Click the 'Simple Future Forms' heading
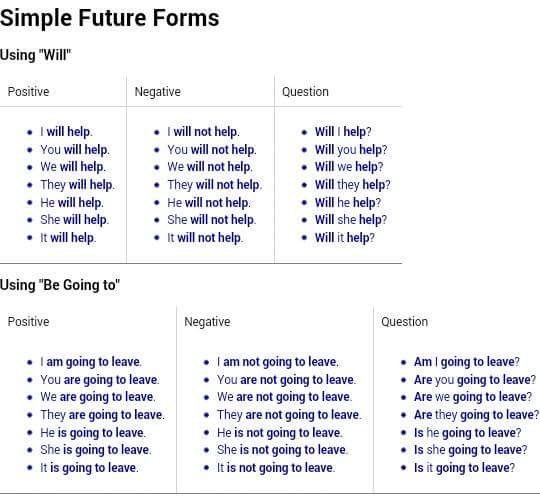Image resolution: width=540 pixels, height=502 pixels. (x=110, y=19)
